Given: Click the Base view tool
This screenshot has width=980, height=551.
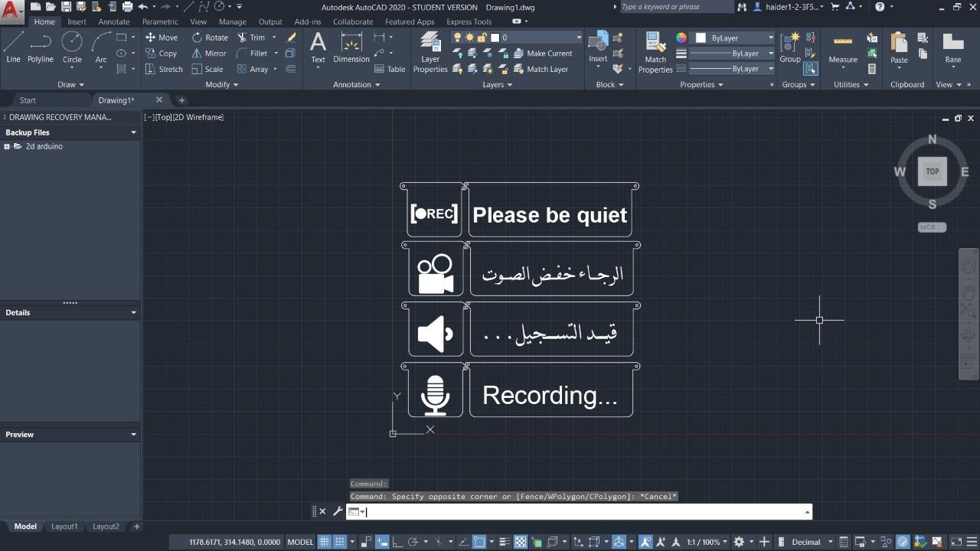Looking at the screenshot, I should click(953, 47).
